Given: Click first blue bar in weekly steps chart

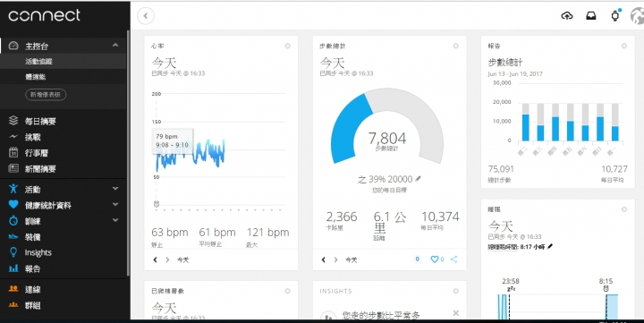Looking at the screenshot, I should click(x=525, y=127).
